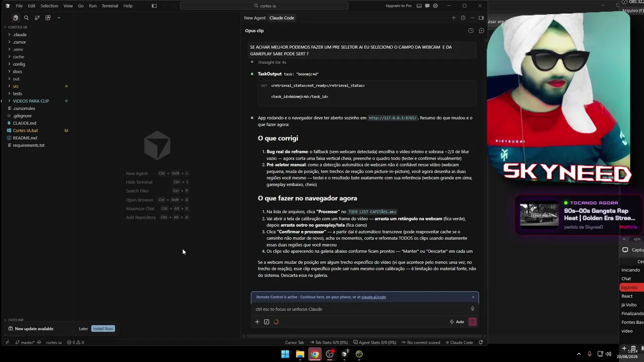
Task: Click the microphone voice input icon
Action: coord(472,309)
